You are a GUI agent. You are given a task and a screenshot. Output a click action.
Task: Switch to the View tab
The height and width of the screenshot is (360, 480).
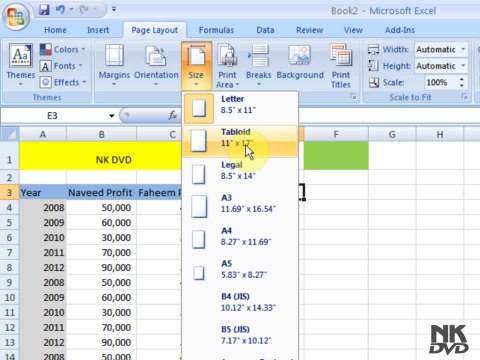(353, 30)
